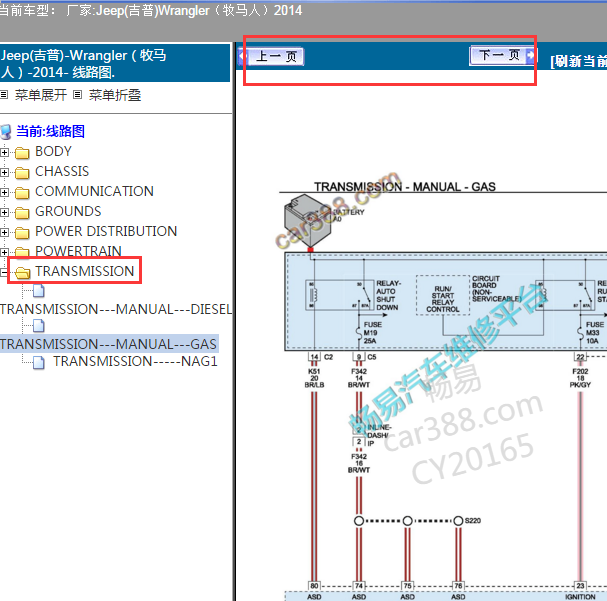Screen dimensions: 607x601
Task: Select the CHASSIS tree label
Action: click(x=62, y=171)
